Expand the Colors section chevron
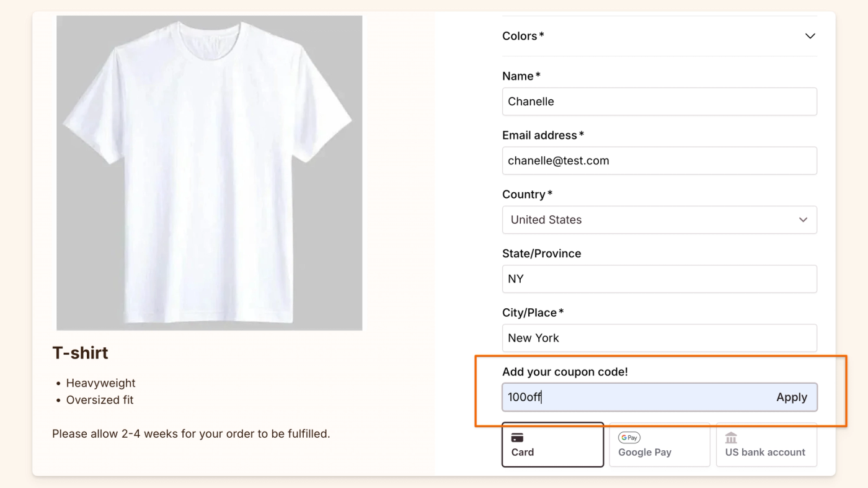Screen dimensions: 868x488 [x=810, y=36]
